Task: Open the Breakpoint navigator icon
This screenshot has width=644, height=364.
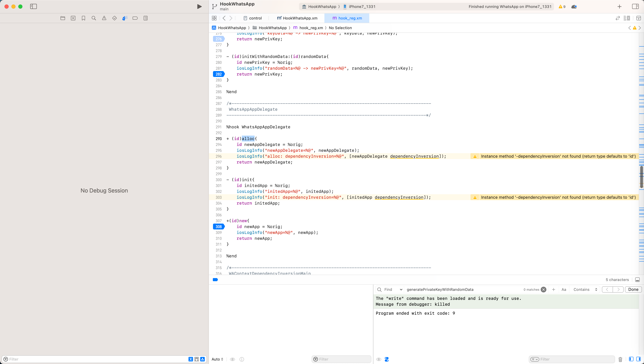Action: (x=135, y=18)
